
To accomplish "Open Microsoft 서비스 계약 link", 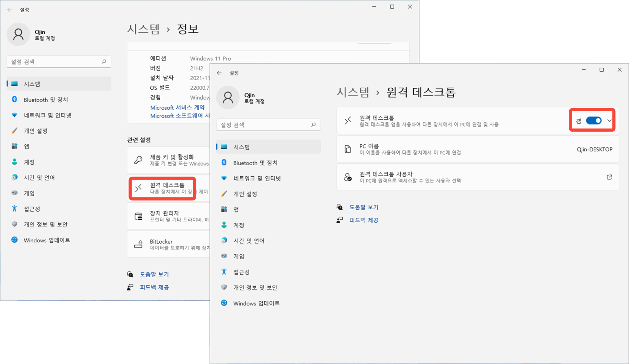I will [x=177, y=107].
